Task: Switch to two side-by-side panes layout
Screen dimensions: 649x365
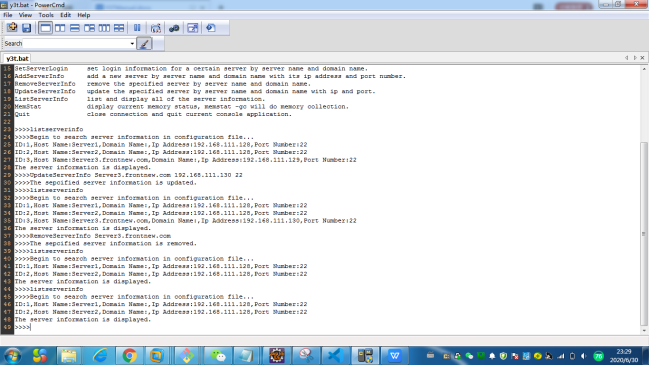Action: tap(60, 28)
